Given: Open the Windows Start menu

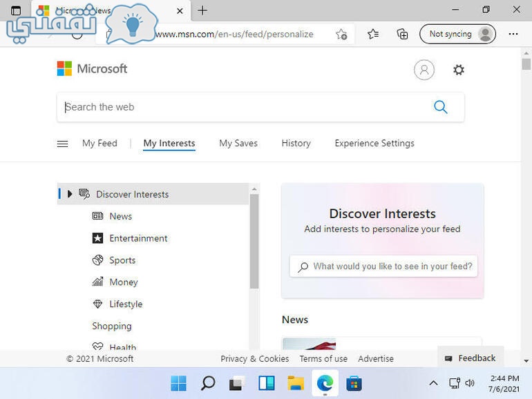Looking at the screenshot, I should coord(178,383).
